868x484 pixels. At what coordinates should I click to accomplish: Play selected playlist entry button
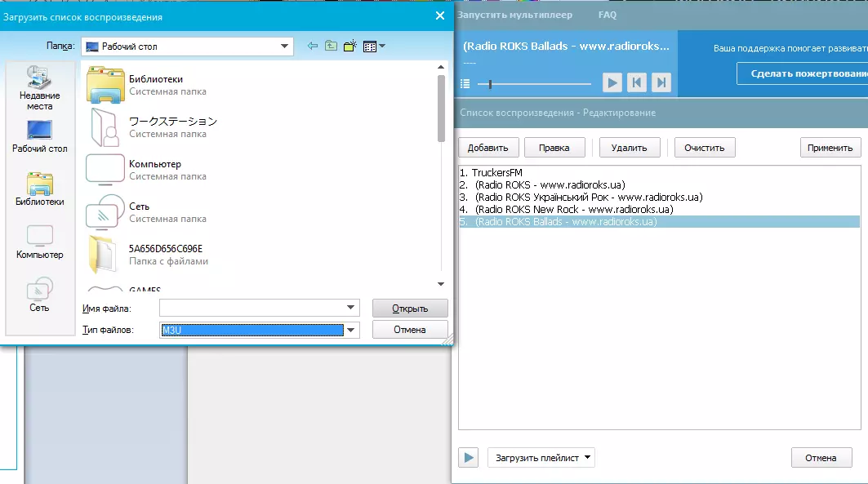469,457
